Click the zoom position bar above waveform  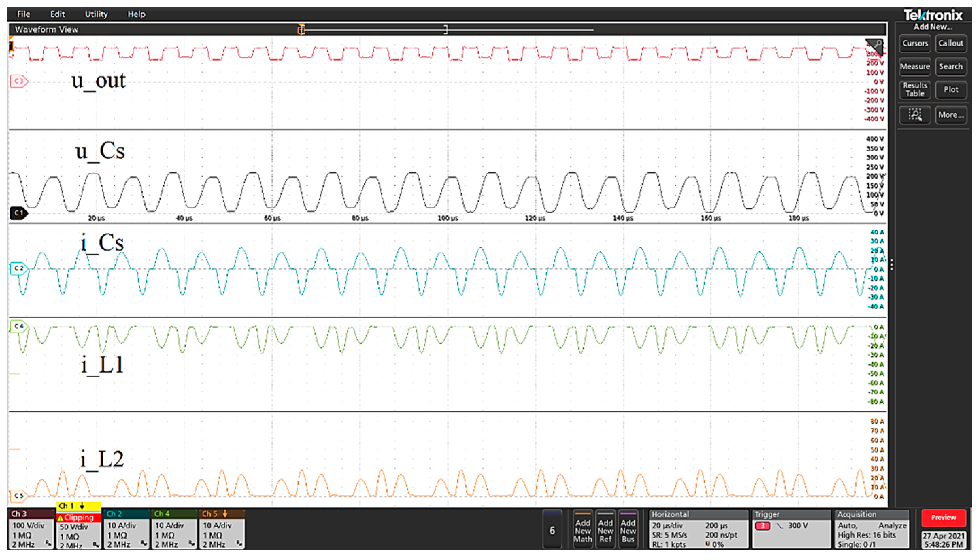click(373, 29)
